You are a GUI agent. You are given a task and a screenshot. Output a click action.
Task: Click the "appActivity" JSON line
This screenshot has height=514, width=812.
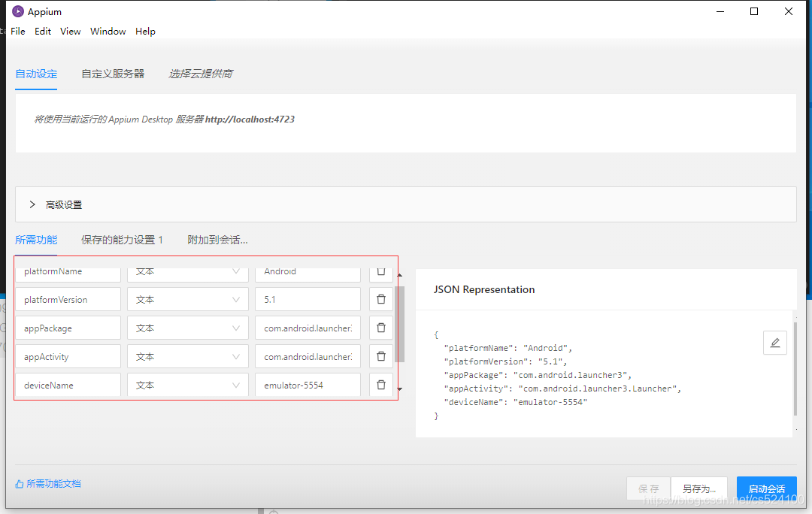click(562, 389)
